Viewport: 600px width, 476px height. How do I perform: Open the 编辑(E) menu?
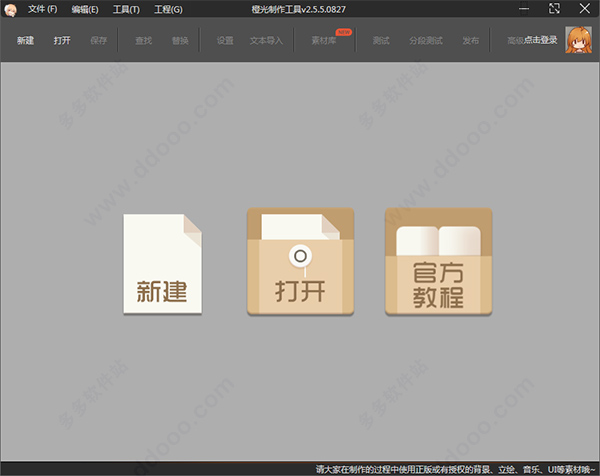tap(85, 9)
